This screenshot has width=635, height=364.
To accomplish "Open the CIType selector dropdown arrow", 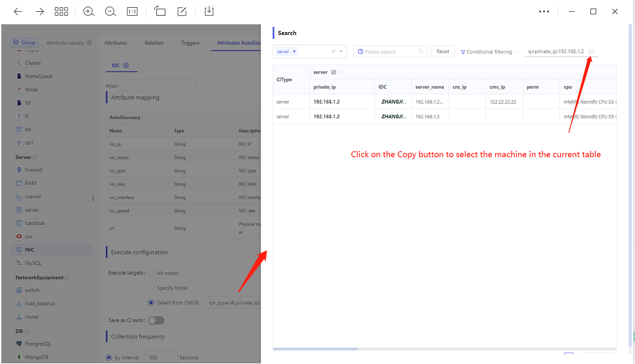I will tap(341, 51).
